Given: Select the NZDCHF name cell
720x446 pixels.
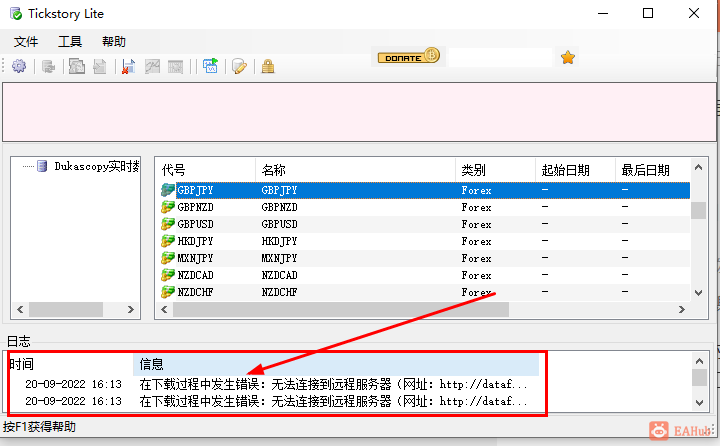Looking at the screenshot, I should pyautogui.click(x=280, y=292).
